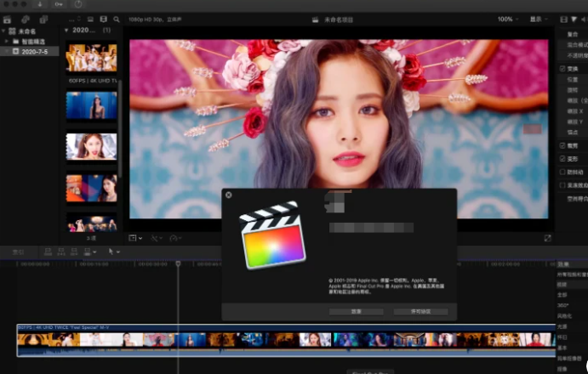Open the Photos and Audio sidebar icon
Image resolution: width=588 pixels, height=374 pixels.
tap(26, 20)
